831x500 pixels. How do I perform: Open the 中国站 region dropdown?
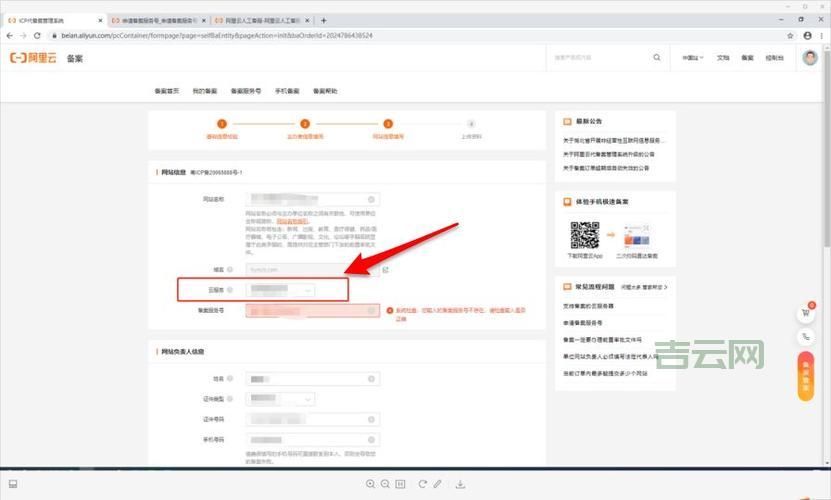pos(692,58)
